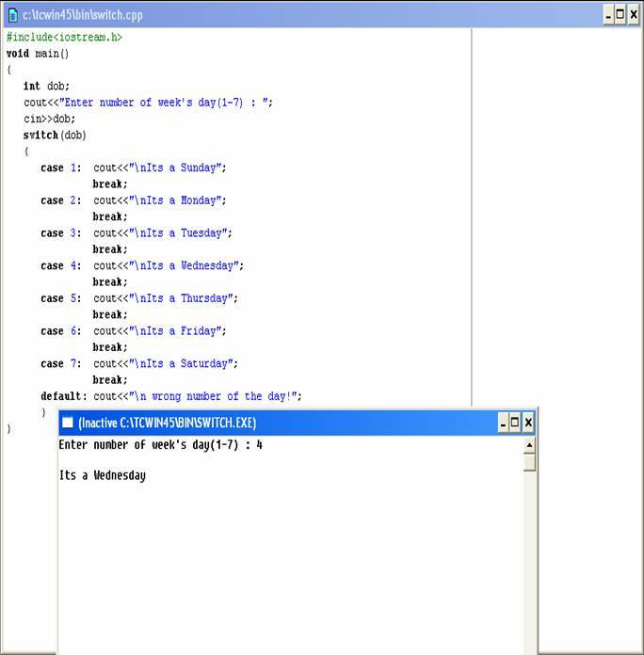
Task: Click the switch.cpp document icon in title bar
Action: pos(13,15)
